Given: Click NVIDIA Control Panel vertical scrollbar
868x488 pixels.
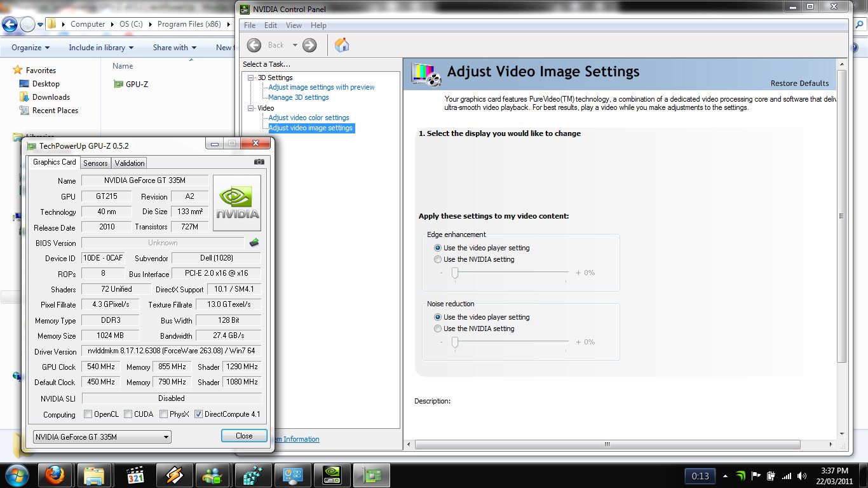Looking at the screenshot, I should pos(842,216).
